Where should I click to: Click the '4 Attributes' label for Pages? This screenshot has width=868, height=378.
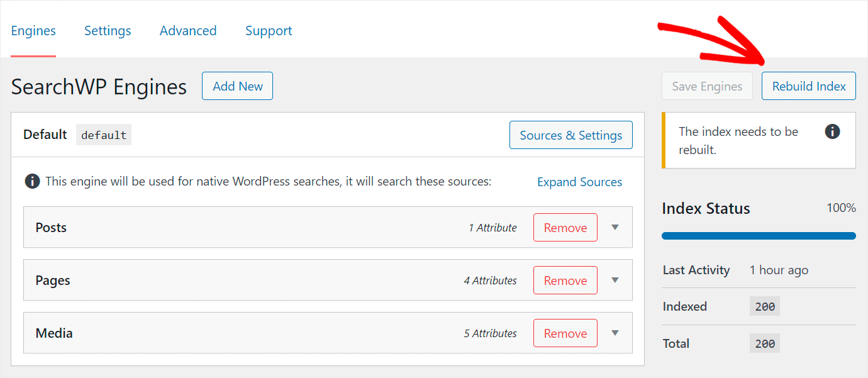(490, 281)
